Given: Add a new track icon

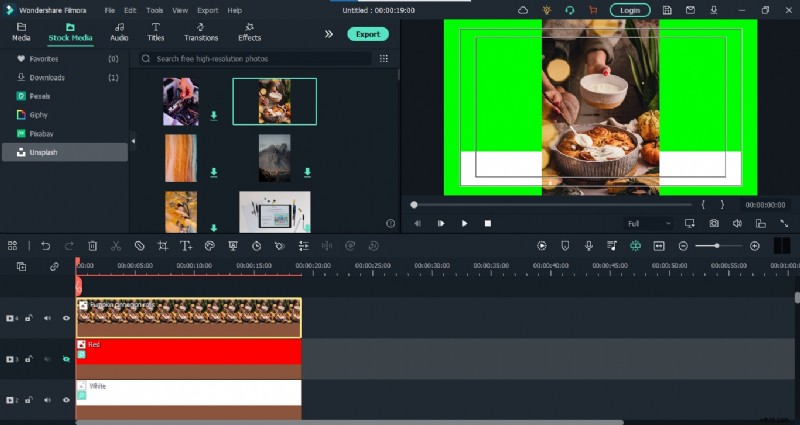Looking at the screenshot, I should click(x=21, y=266).
